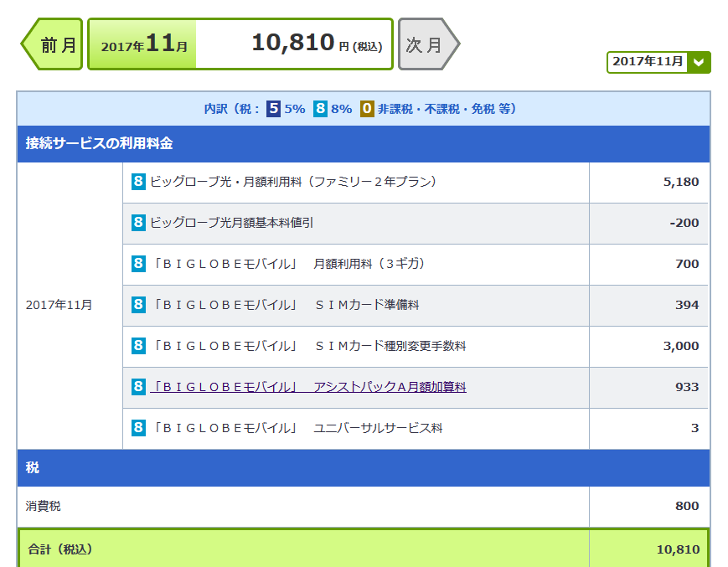Click the 次月 next month arrow button
Screen dimensions: 728x567
[x=426, y=44]
